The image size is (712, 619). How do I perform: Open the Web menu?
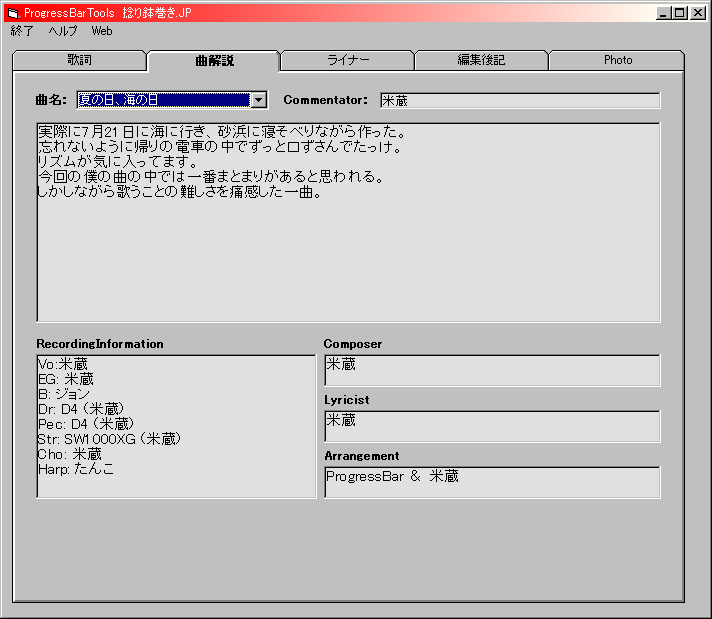(102, 31)
